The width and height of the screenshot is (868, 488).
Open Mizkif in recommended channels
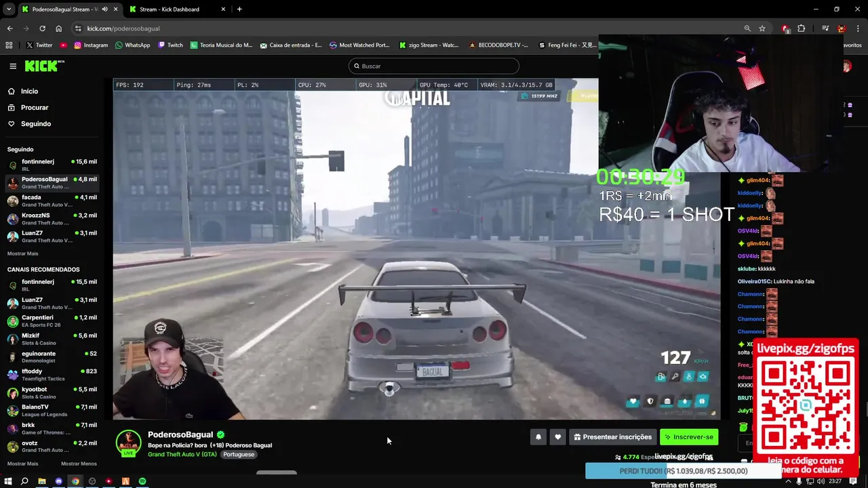pos(52,339)
